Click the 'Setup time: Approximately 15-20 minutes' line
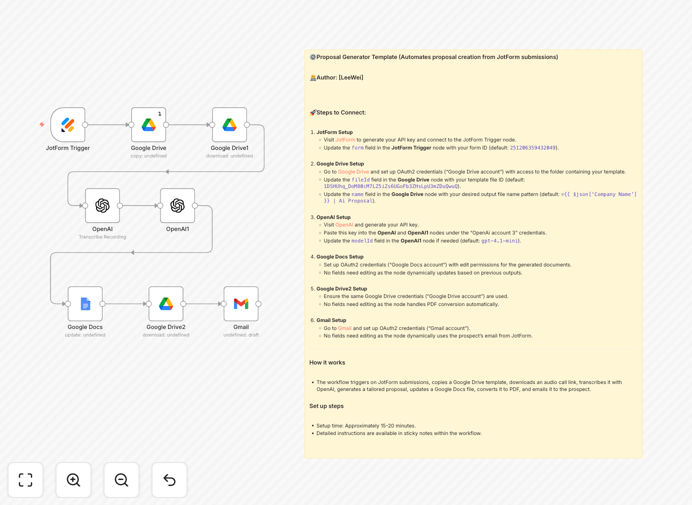The height and width of the screenshot is (505, 692). pyautogui.click(x=366, y=426)
